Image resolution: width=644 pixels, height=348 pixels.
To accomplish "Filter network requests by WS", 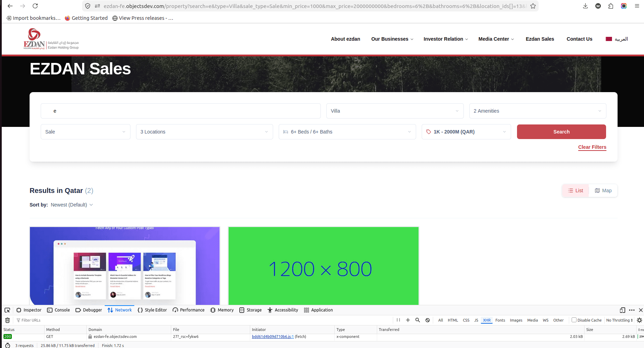I will tap(546, 320).
